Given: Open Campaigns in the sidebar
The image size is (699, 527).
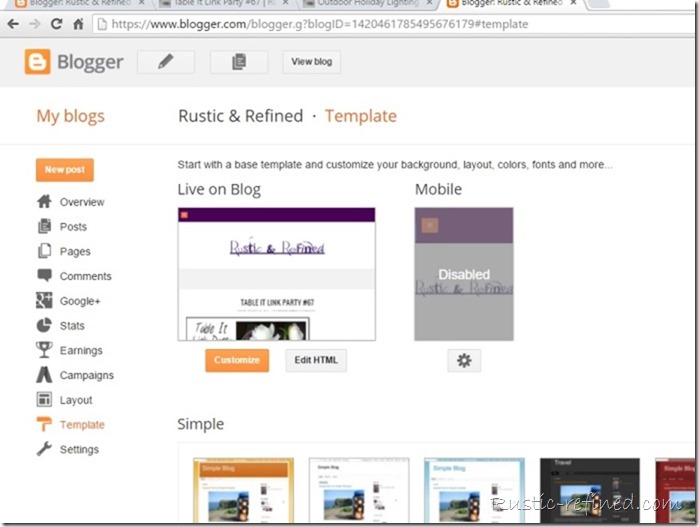Looking at the screenshot, I should 86,375.
